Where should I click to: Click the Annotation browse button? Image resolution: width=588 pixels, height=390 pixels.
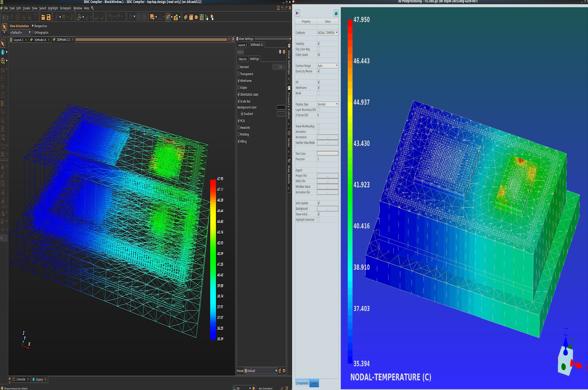[x=327, y=137]
